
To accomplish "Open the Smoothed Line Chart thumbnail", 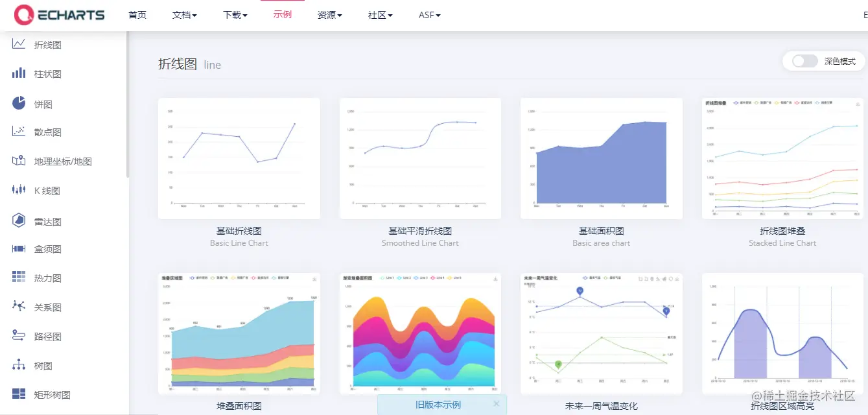I will [x=420, y=158].
